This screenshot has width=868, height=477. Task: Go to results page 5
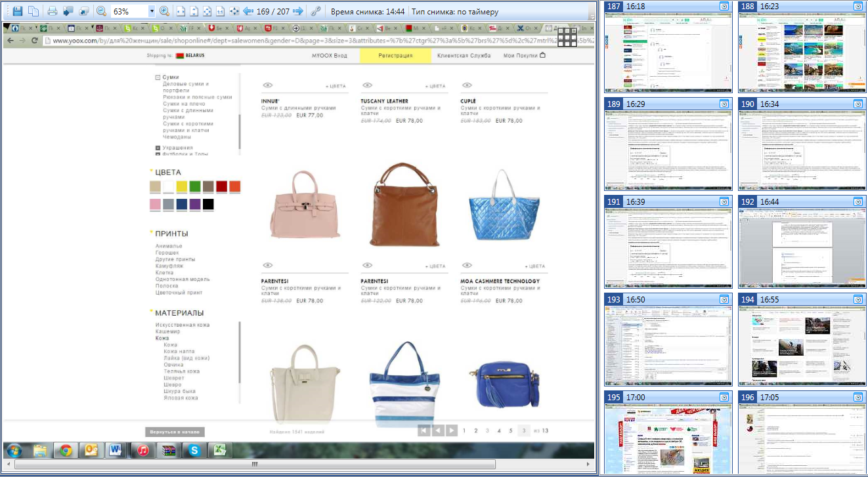point(510,431)
